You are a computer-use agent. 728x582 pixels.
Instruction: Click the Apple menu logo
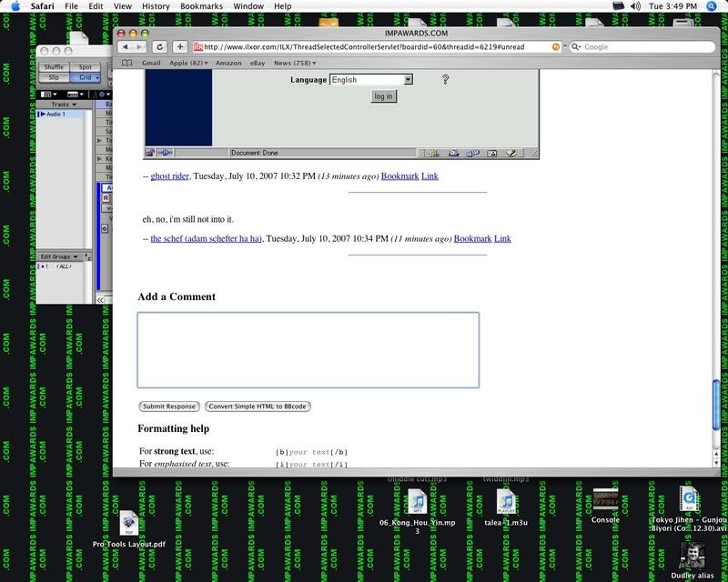pyautogui.click(x=15, y=6)
